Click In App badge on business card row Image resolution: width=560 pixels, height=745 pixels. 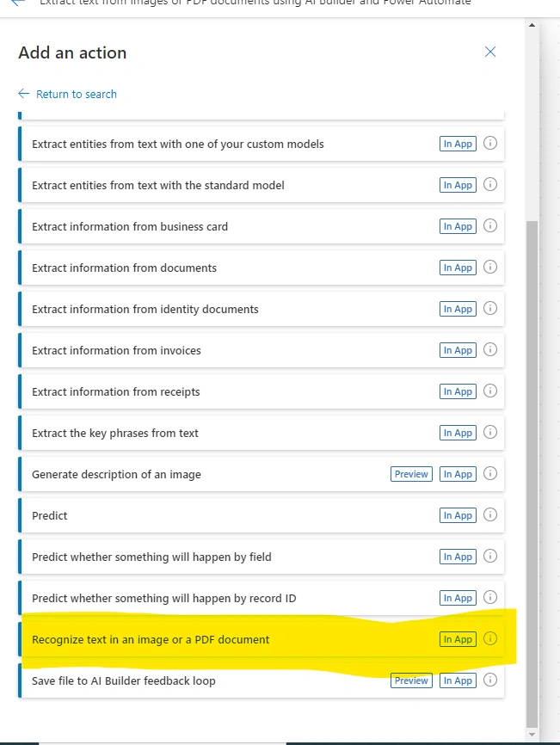point(458,226)
